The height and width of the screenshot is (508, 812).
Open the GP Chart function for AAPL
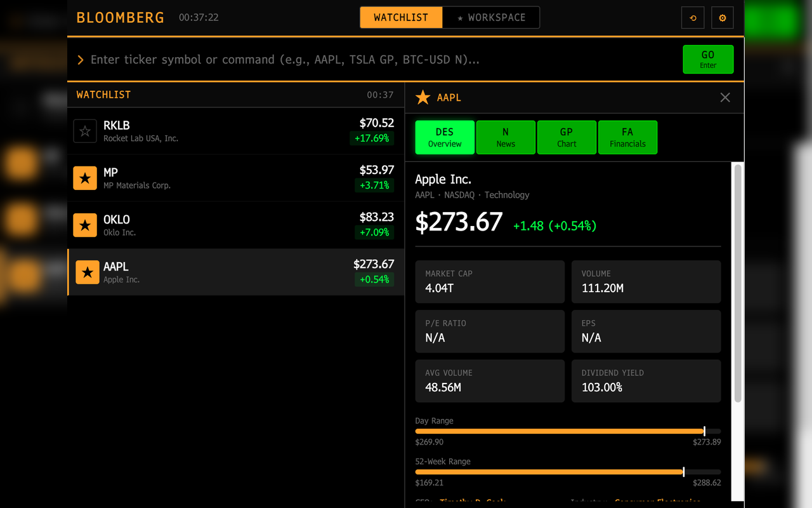[x=566, y=137]
